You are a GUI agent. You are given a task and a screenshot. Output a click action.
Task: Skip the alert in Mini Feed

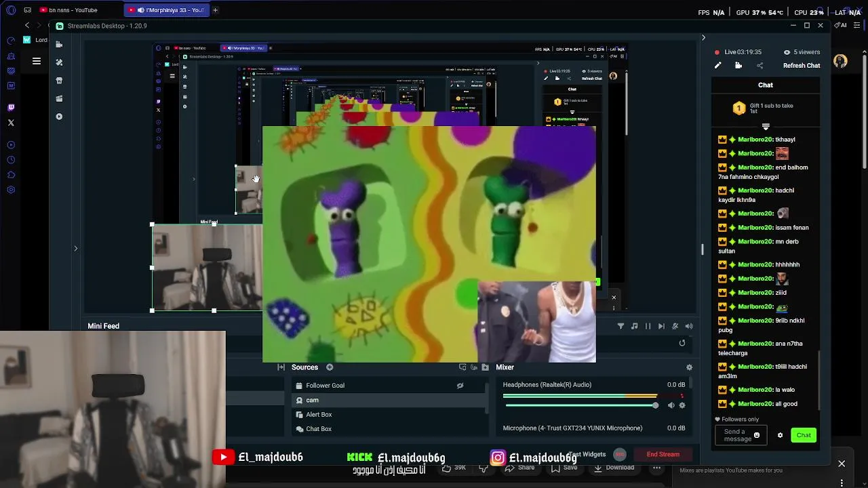click(661, 326)
